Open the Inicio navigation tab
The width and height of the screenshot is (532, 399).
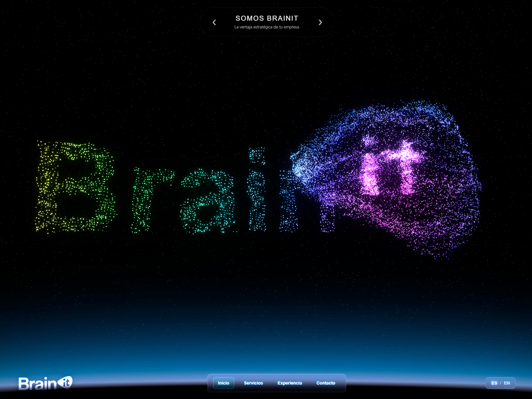coord(223,383)
